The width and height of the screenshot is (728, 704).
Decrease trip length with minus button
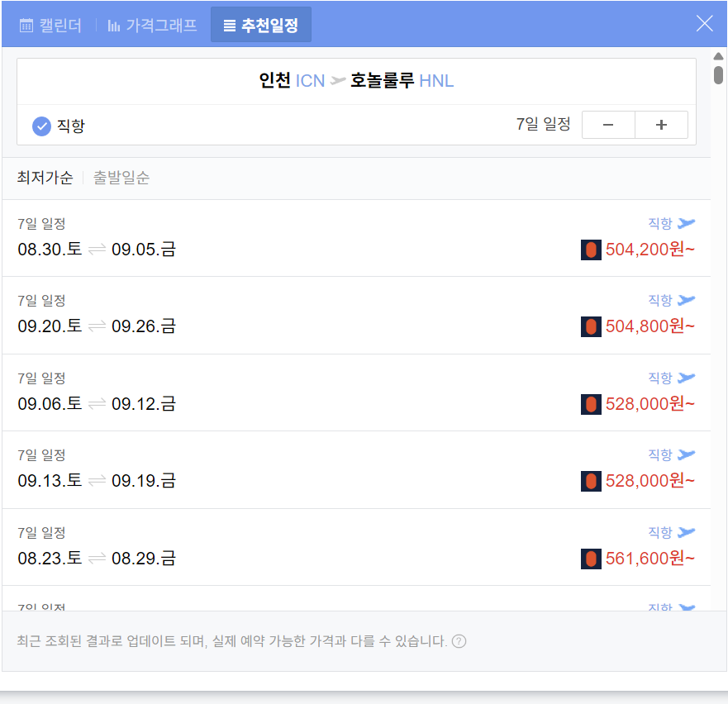pos(608,125)
